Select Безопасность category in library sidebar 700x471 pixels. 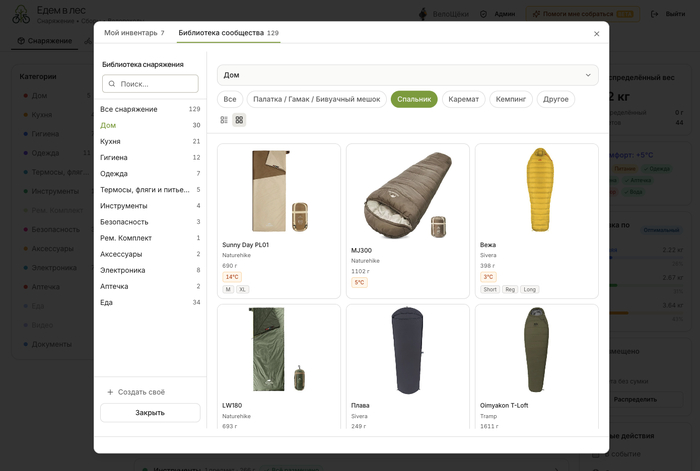pyautogui.click(x=150, y=221)
